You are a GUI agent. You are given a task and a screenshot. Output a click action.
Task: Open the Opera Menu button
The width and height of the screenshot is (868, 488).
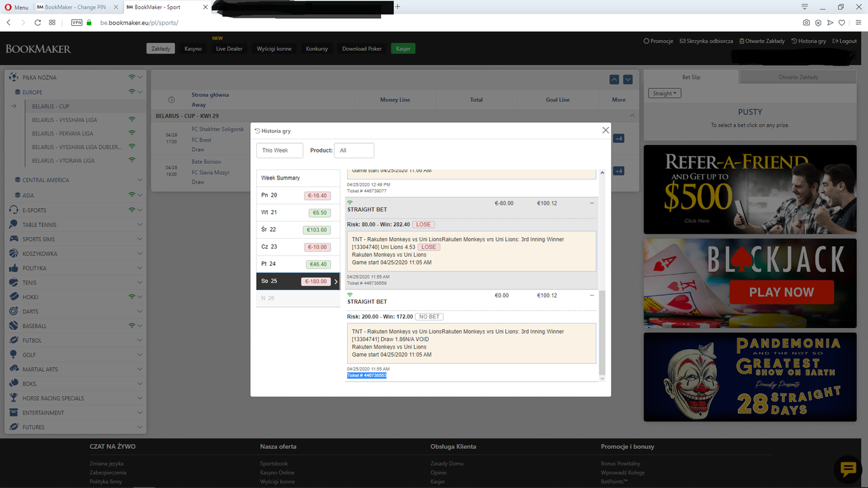tap(16, 7)
